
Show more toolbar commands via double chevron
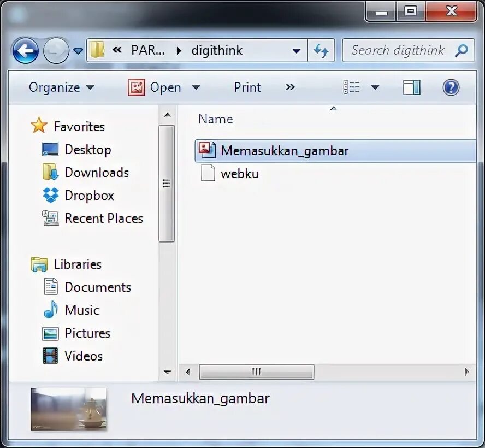pyautogui.click(x=290, y=87)
